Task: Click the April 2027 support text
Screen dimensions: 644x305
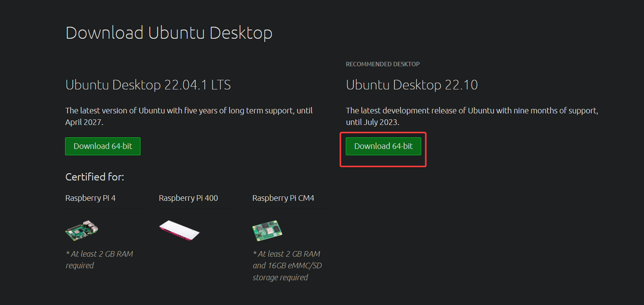Action: [84, 122]
